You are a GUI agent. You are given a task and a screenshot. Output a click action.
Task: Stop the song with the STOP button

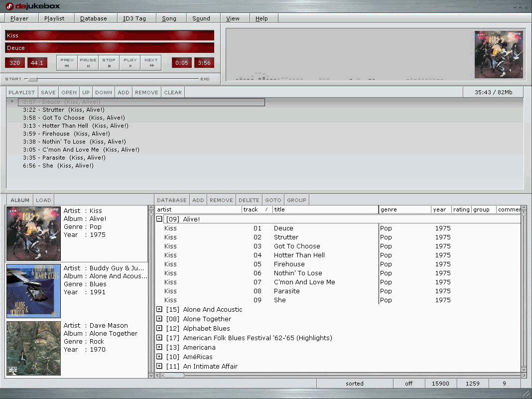pyautogui.click(x=109, y=63)
